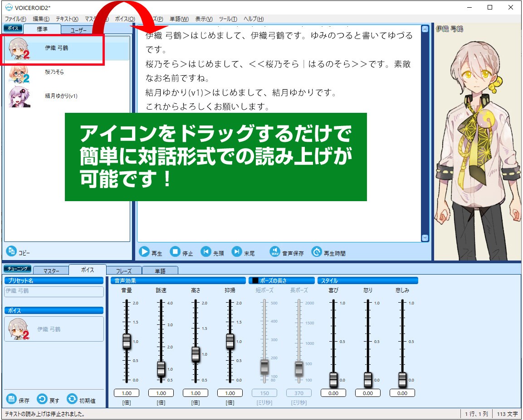Toggle the ポーズの長さ checkbox
The image size is (523, 420).
pos(255,280)
